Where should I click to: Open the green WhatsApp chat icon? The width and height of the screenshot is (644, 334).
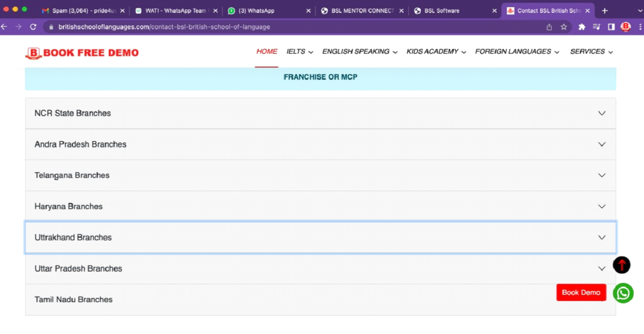[623, 293]
